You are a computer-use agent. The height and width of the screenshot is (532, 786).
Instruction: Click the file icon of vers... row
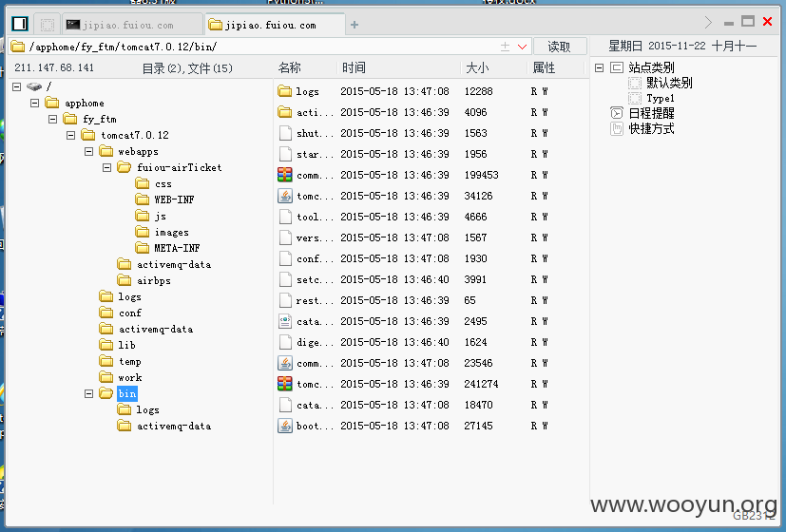[x=285, y=237]
